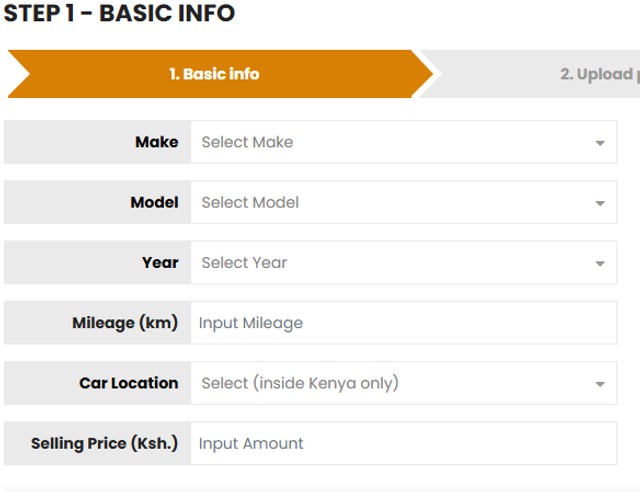
Task: Click the 'Car Location' label
Action: point(128,383)
